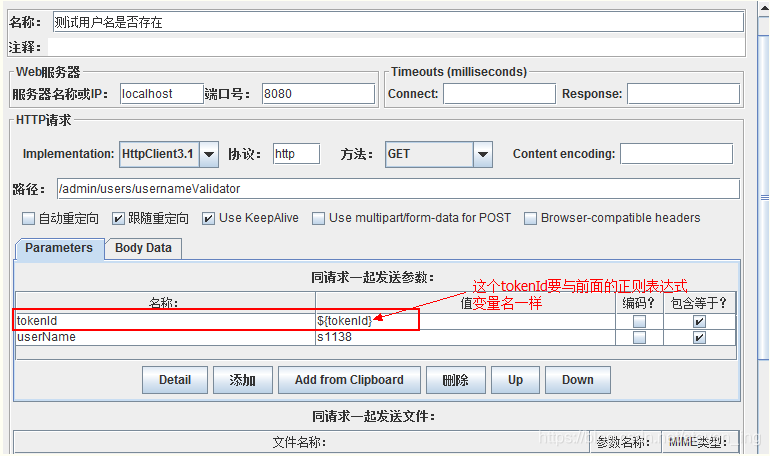Image resolution: width=770 pixels, height=456 pixels.
Task: Click the scrollbar up arrow
Action: point(764,10)
